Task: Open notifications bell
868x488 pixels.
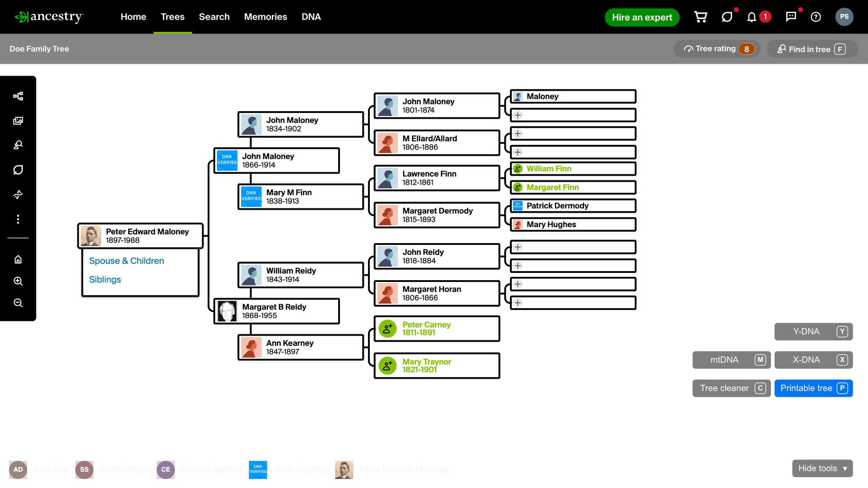Action: (751, 17)
